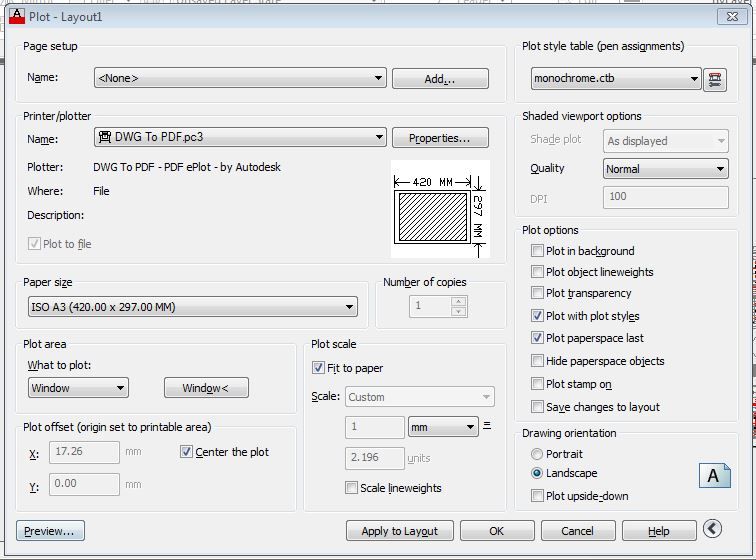Open the Quality Normal dropdown

coord(665,169)
